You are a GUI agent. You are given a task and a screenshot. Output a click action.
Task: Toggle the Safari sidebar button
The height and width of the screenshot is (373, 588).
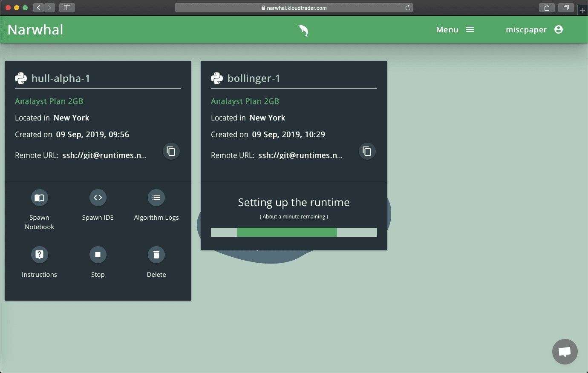click(67, 8)
